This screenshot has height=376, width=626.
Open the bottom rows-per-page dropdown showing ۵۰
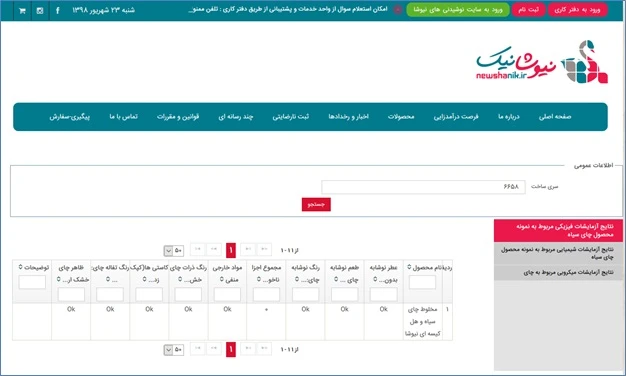tap(174, 350)
